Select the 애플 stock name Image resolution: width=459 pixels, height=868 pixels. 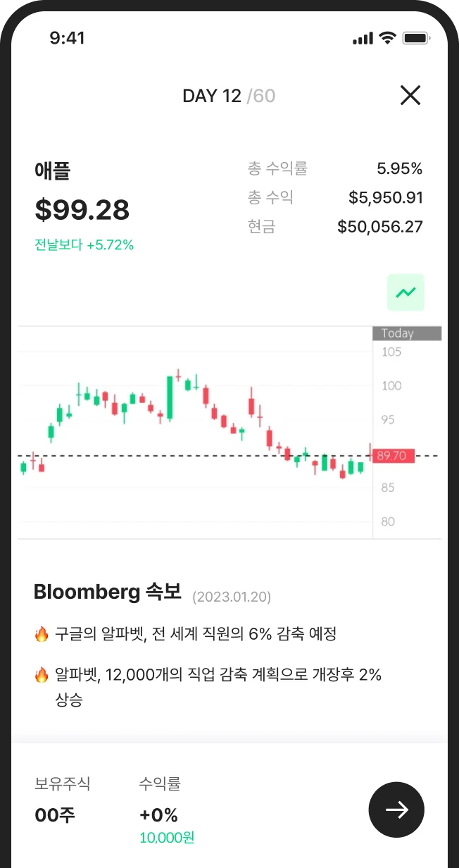point(52,170)
